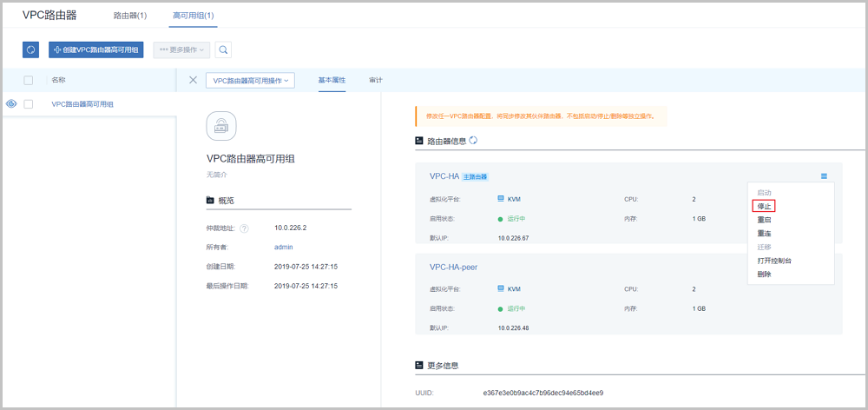Toggle eye icon for VPC路由器高可用组 row
The width and height of the screenshot is (868, 410).
pyautogui.click(x=11, y=104)
